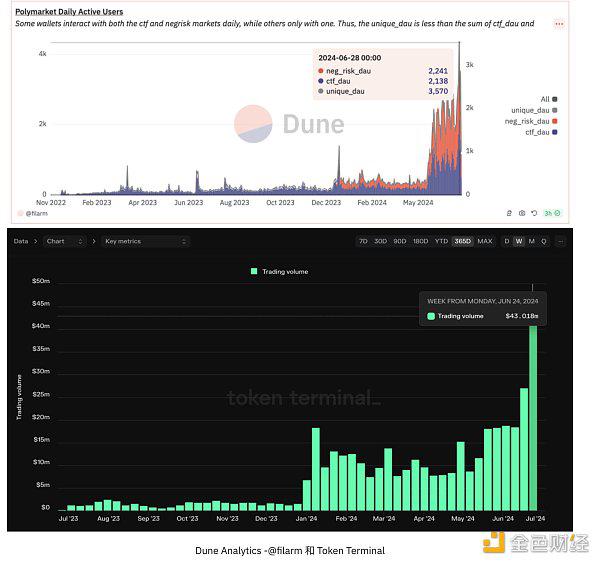The height and width of the screenshot is (564, 600).
Task: Click the Oct 2023 x-axis label
Action: point(280,203)
